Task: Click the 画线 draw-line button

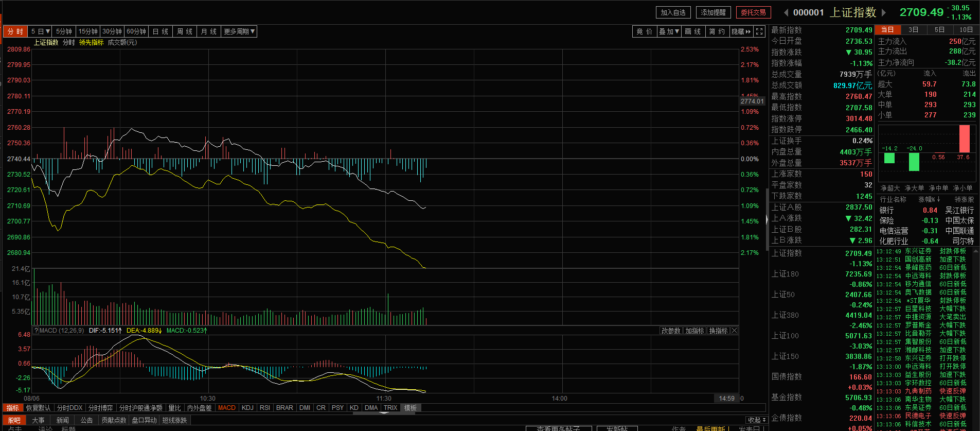Action: (693, 31)
